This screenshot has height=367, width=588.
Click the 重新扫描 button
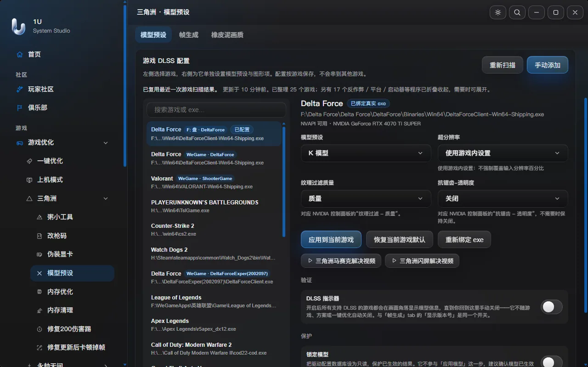pyautogui.click(x=503, y=65)
